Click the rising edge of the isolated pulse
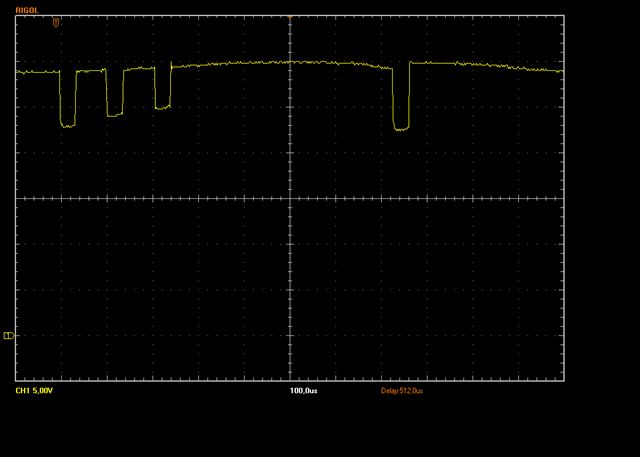The height and width of the screenshot is (457, 640). click(x=410, y=95)
